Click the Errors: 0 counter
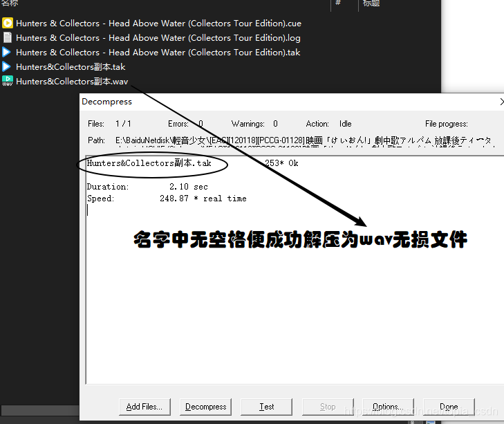The height and width of the screenshot is (424, 504). [185, 124]
